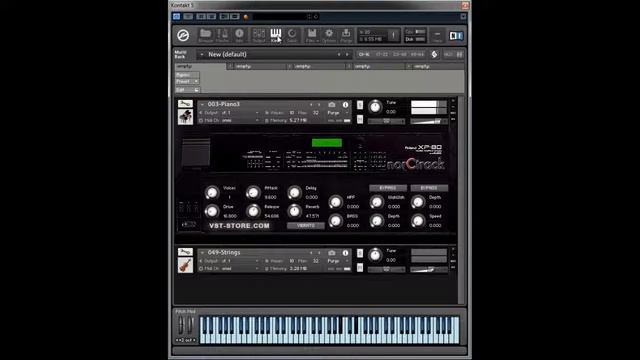
Task: Click the orange record indicator in host bar
Action: (246, 17)
